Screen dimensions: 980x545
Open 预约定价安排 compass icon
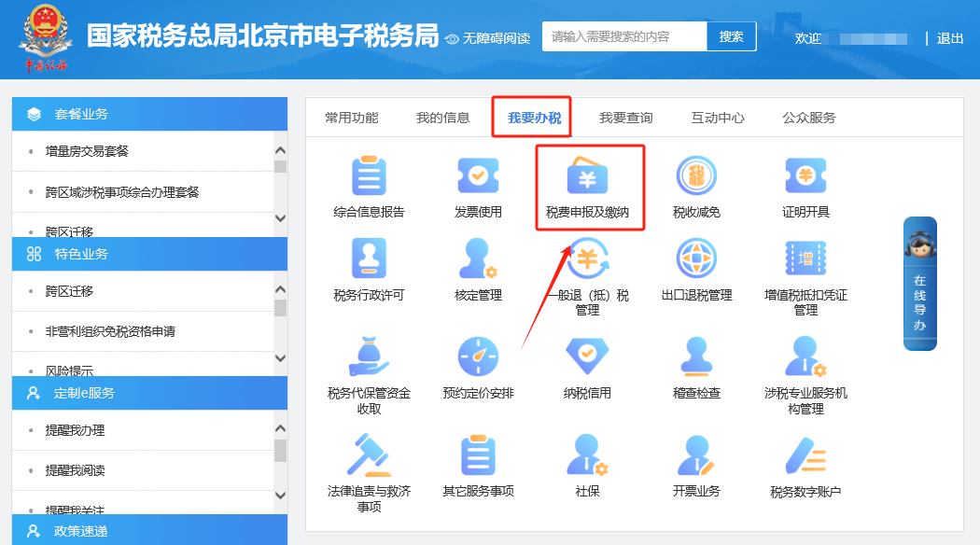click(x=478, y=356)
